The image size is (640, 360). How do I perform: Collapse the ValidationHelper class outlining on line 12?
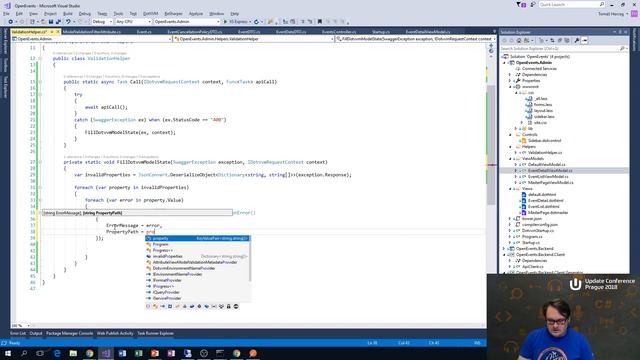click(x=40, y=59)
